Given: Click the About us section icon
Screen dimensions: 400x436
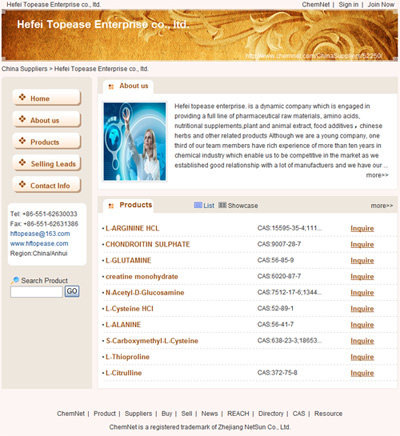Looking at the screenshot, I should click(x=111, y=87).
